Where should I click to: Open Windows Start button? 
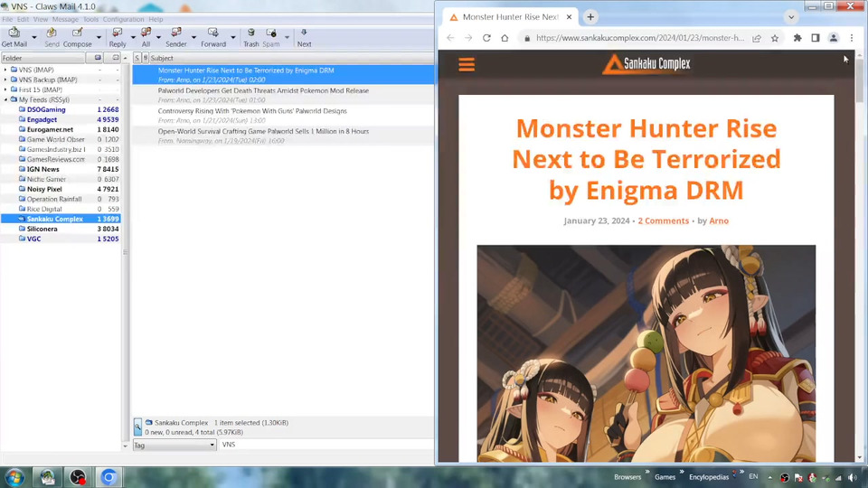coord(14,477)
